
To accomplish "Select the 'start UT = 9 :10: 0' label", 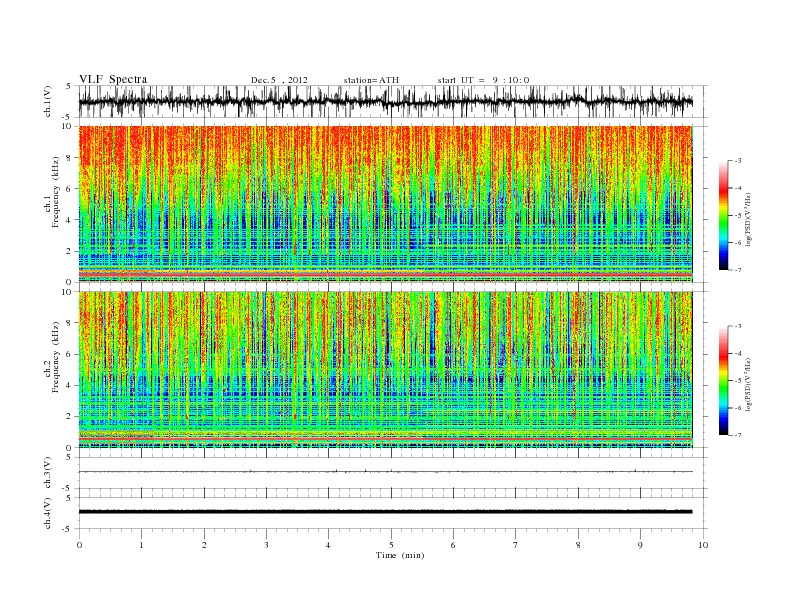I will 483,80.
